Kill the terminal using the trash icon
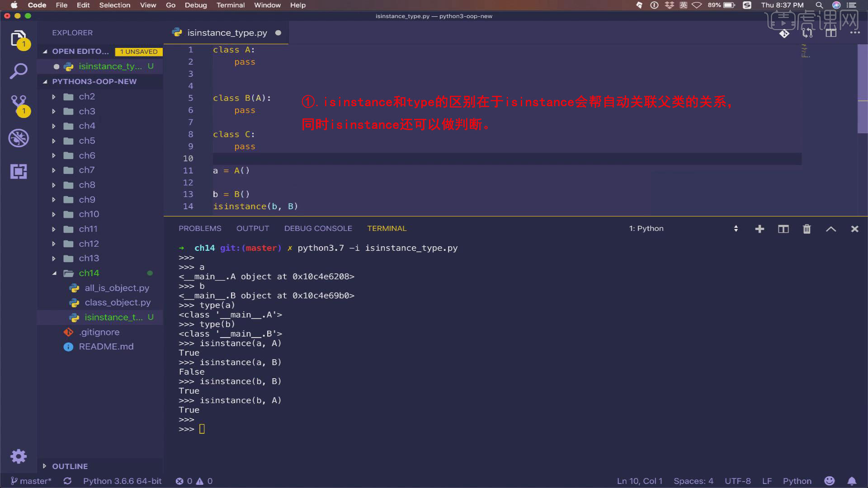This screenshot has height=488, width=868. click(x=807, y=229)
